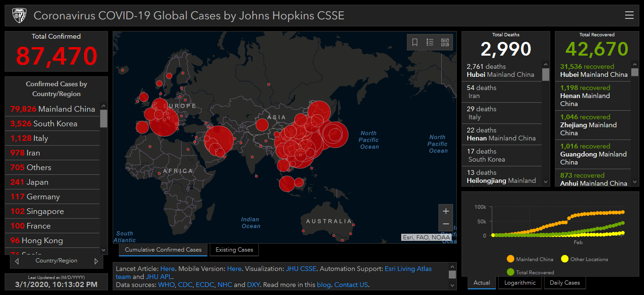Open the NHC data source link
Viewport: 644px width, 295px height.
(x=225, y=285)
